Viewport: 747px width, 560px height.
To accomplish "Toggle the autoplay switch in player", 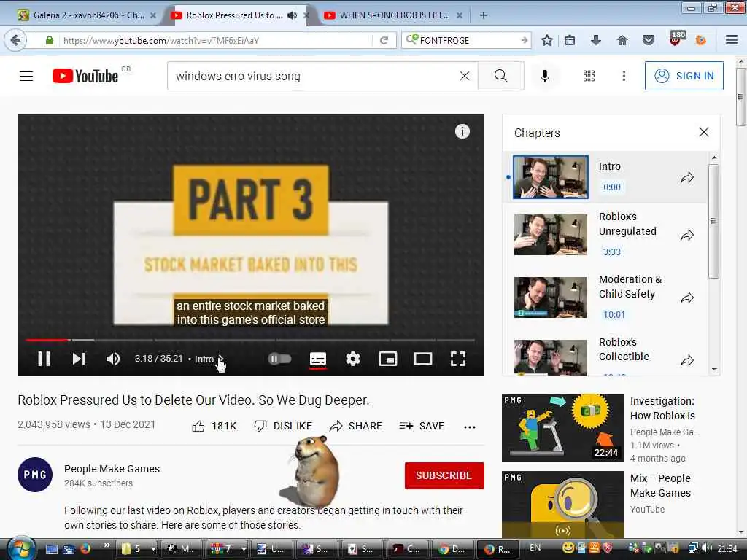I will pyautogui.click(x=279, y=359).
